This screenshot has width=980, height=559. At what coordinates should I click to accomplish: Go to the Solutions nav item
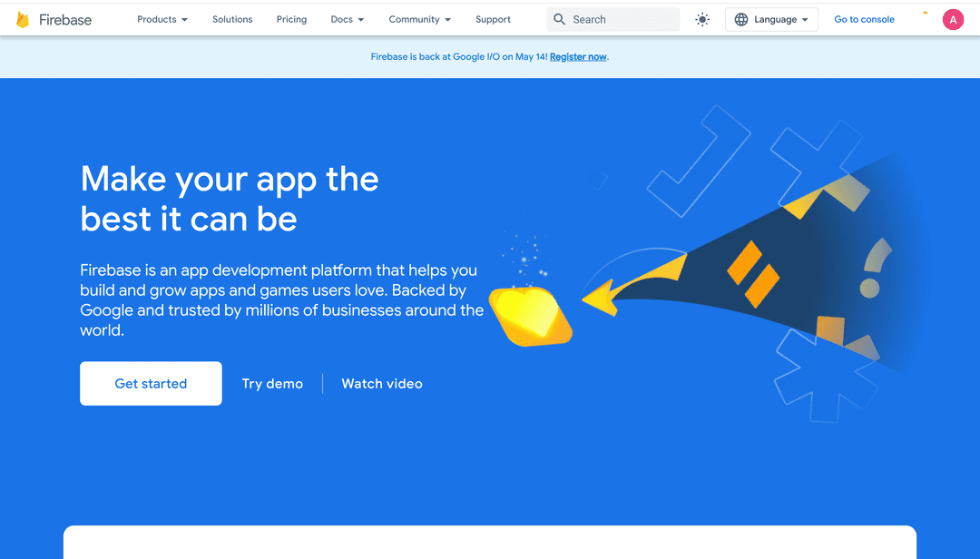[232, 19]
